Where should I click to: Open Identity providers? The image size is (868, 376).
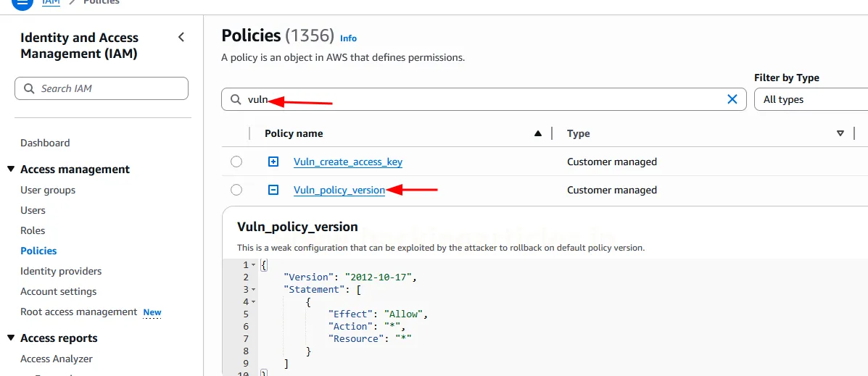[61, 271]
